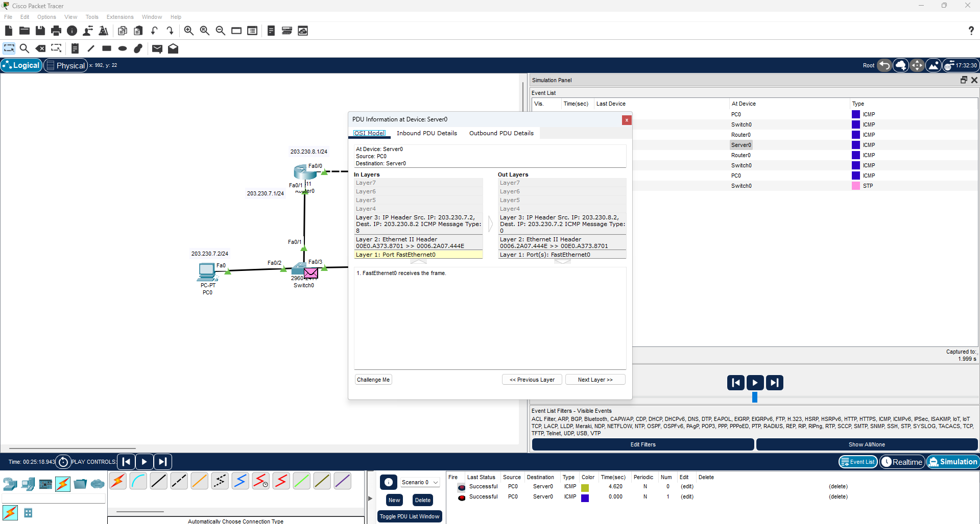The width and height of the screenshot is (980, 524).
Task: Select Out Layers Layer 3 IP Header row
Action: pos(562,224)
